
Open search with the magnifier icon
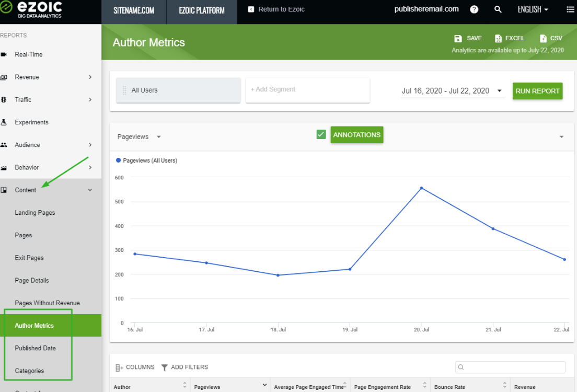click(498, 9)
